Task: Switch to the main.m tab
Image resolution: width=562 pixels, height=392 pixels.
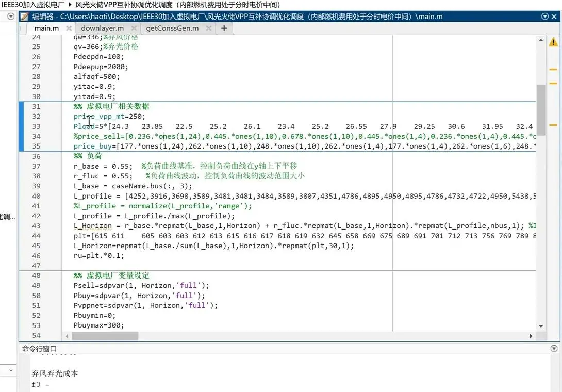Action: [46, 28]
